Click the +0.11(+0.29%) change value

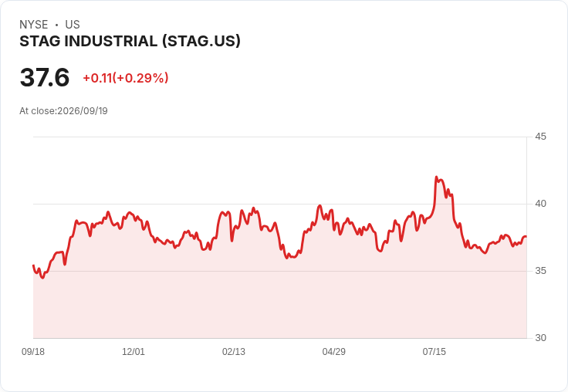126,78
